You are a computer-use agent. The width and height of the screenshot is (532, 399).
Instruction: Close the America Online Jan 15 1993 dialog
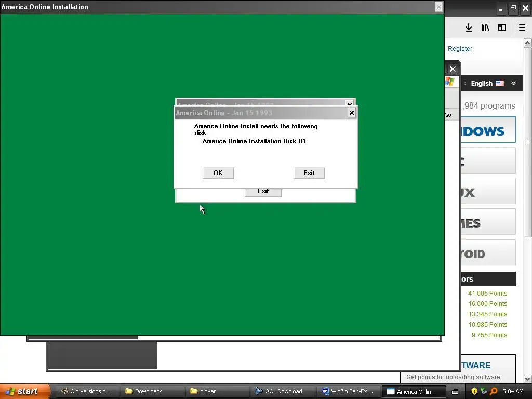352,113
